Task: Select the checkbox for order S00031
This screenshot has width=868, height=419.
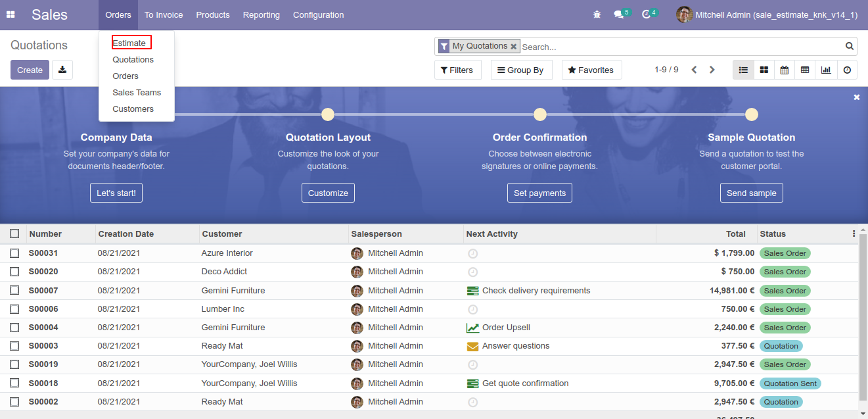Action: [14, 253]
